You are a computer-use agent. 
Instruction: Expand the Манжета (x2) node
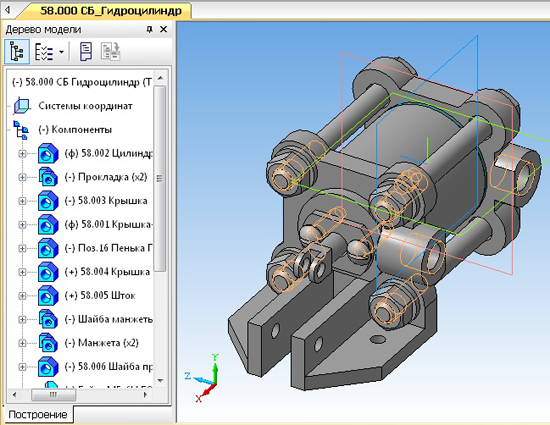22,343
